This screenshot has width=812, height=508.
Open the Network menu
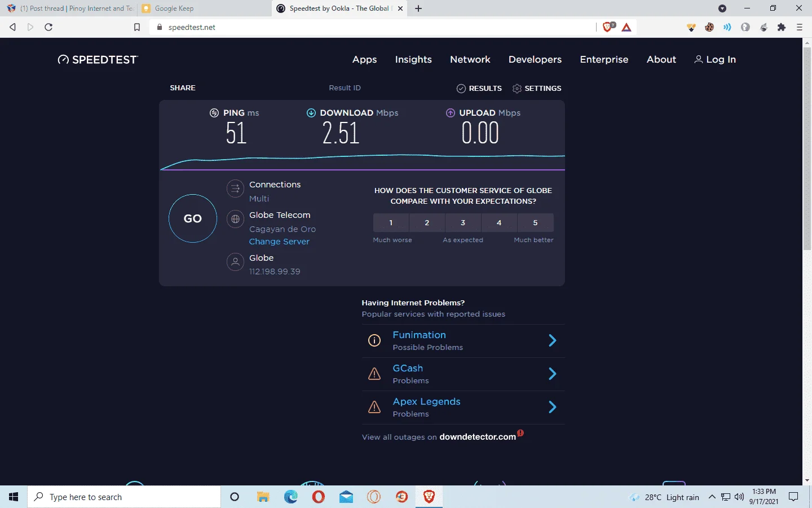pos(470,59)
